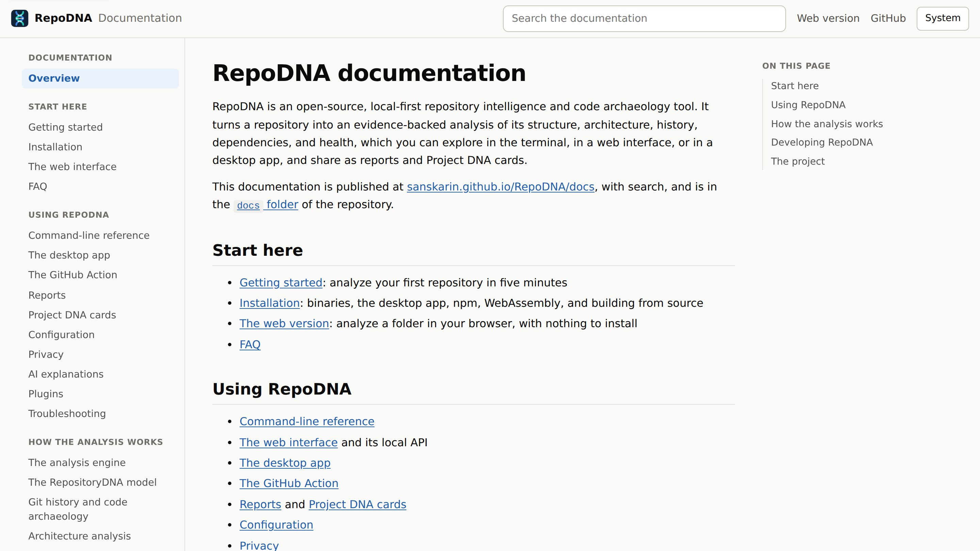Jump to Developing RepoDNA in On this page
The image size is (980, 551).
coord(822,142)
